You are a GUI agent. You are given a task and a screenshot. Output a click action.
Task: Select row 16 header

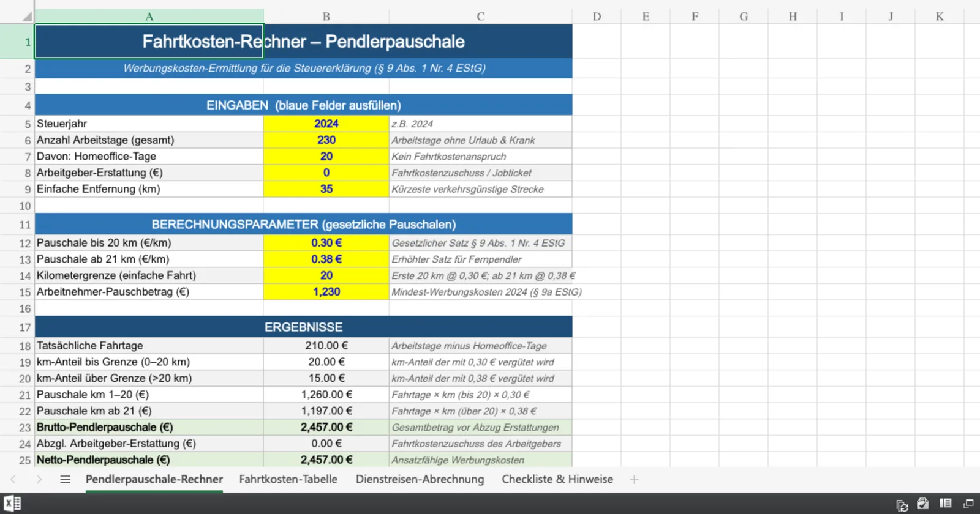point(17,308)
